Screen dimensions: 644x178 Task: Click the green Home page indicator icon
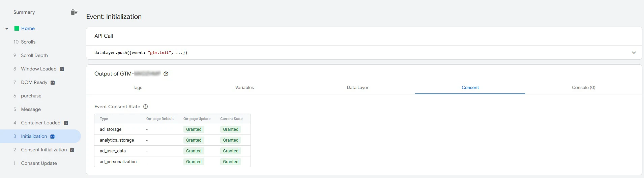17,28
